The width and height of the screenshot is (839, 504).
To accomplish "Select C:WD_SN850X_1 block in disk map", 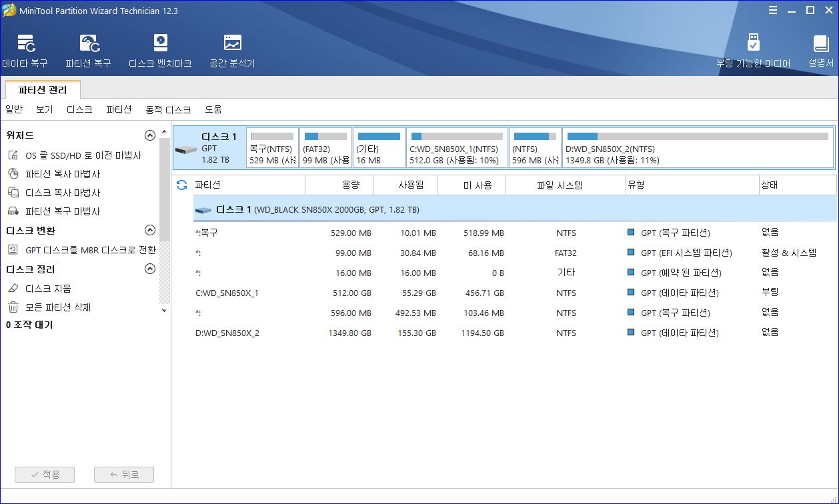I will tap(457, 148).
